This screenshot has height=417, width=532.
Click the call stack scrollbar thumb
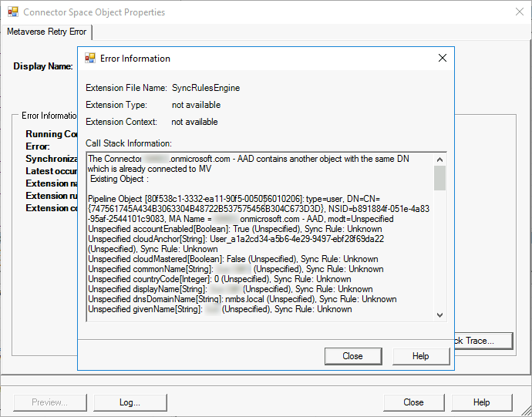click(439, 178)
